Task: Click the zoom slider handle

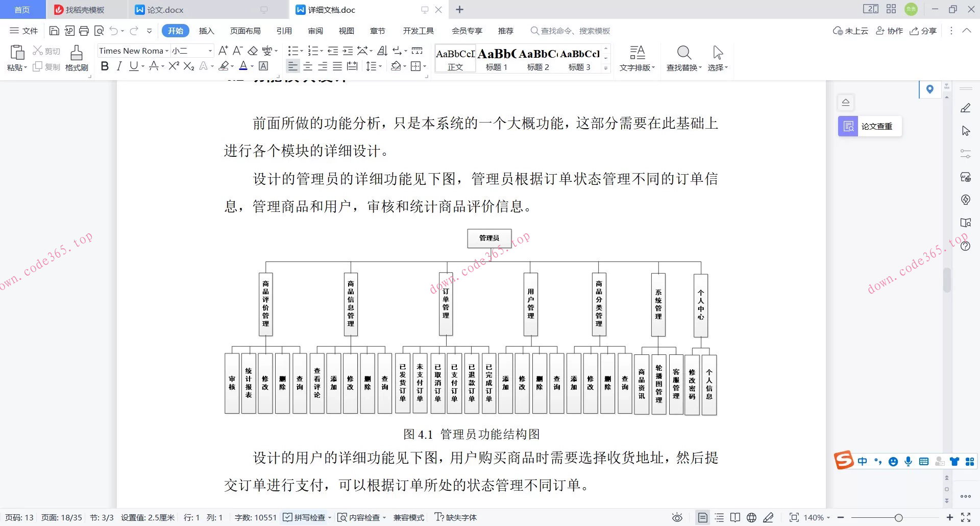Action: pyautogui.click(x=898, y=517)
